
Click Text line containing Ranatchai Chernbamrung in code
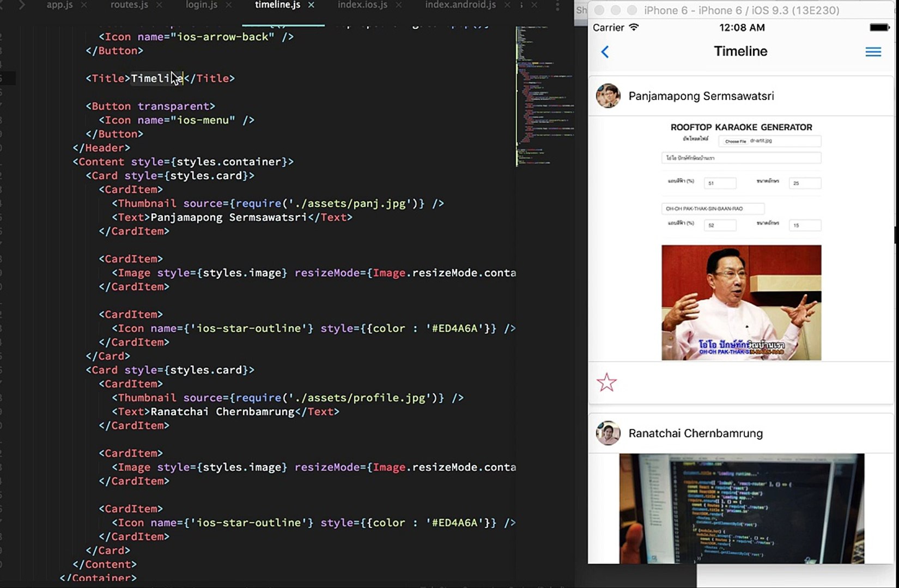point(226,412)
